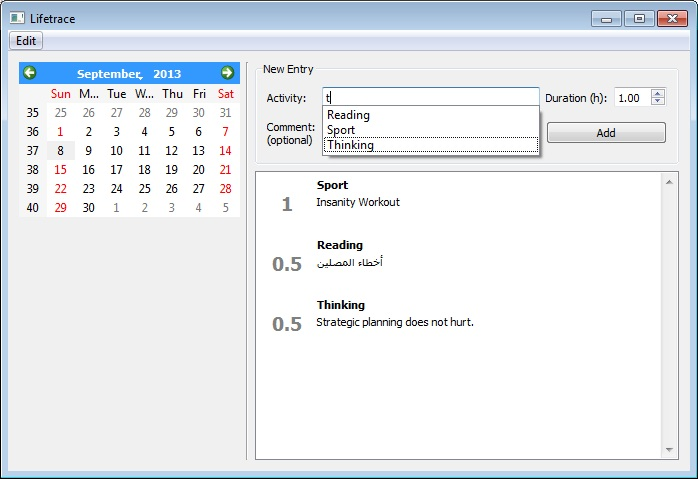
Task: Select September 20 in the calendar
Action: (x=199, y=170)
